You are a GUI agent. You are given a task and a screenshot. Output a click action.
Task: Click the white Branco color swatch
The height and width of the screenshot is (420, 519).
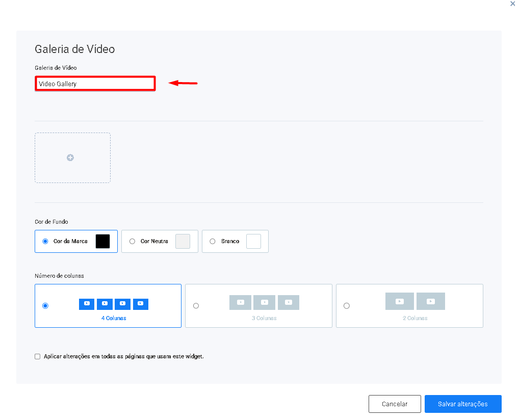click(253, 241)
